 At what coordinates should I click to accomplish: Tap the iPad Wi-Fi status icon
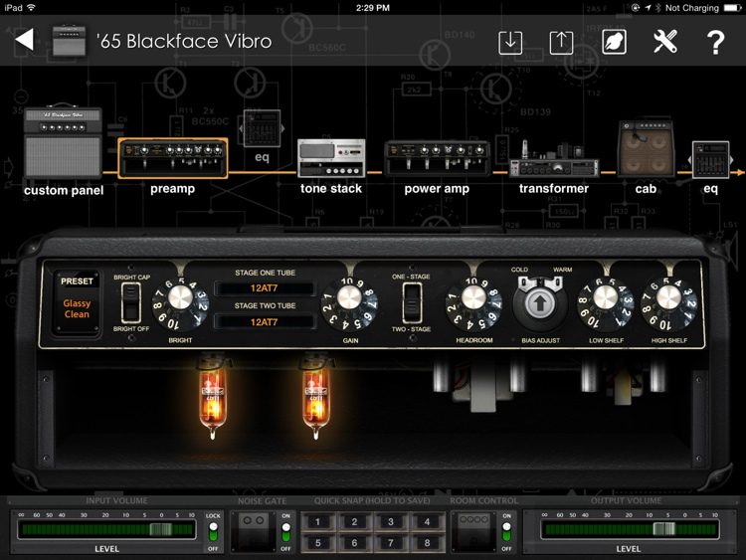32,7
